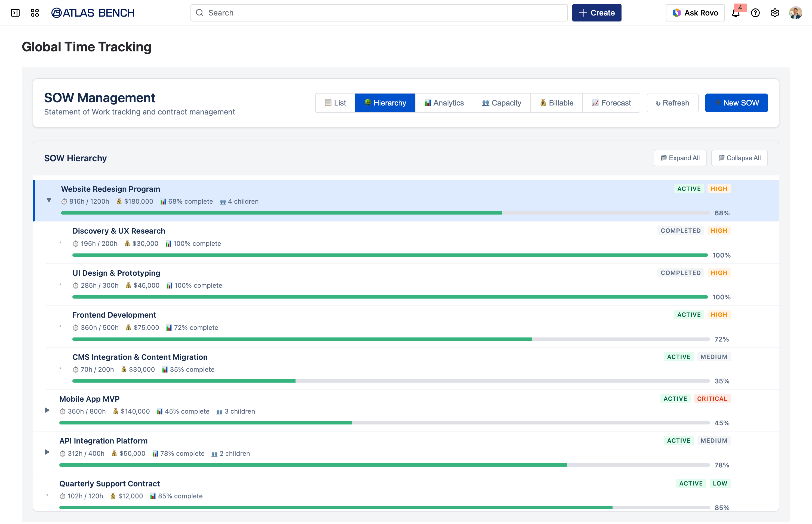Collapse the Website Redesign Program row

pos(49,200)
